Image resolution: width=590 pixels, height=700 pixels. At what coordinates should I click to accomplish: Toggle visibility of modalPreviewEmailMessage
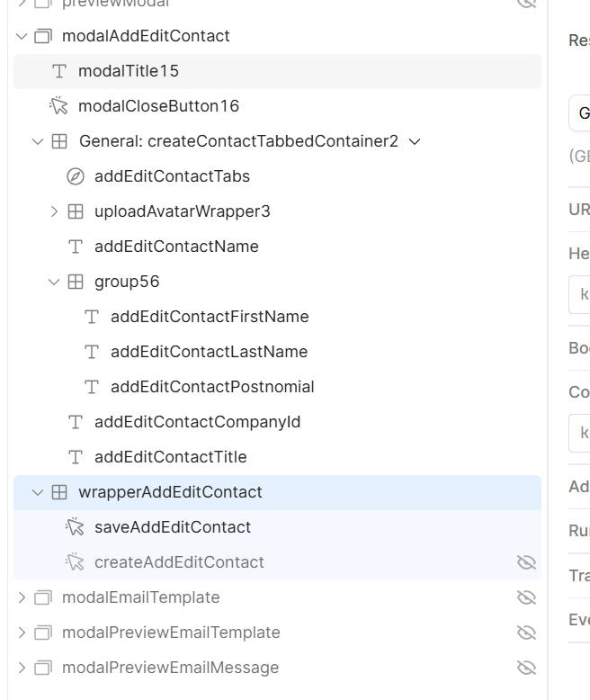pos(526,668)
